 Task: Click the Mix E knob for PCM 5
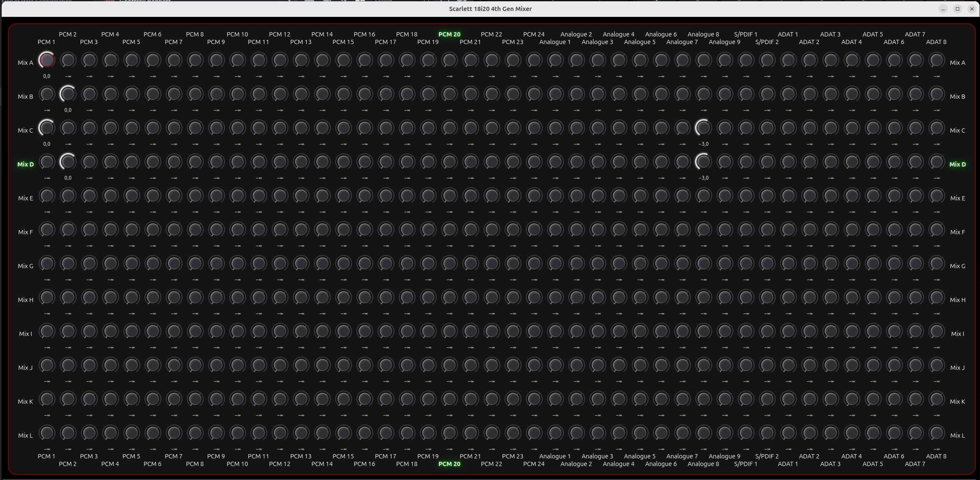tap(131, 196)
